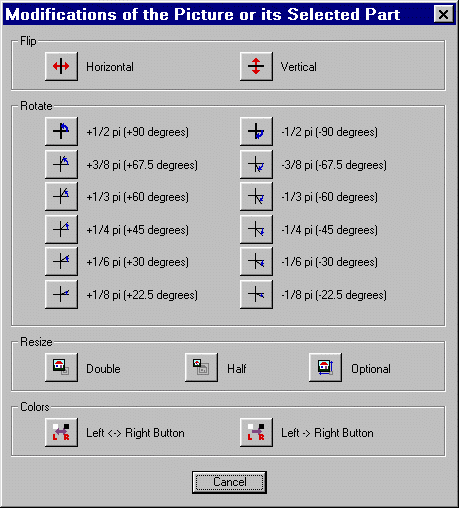
Task: Select the -3/8 pi rotation icon
Action: point(256,164)
